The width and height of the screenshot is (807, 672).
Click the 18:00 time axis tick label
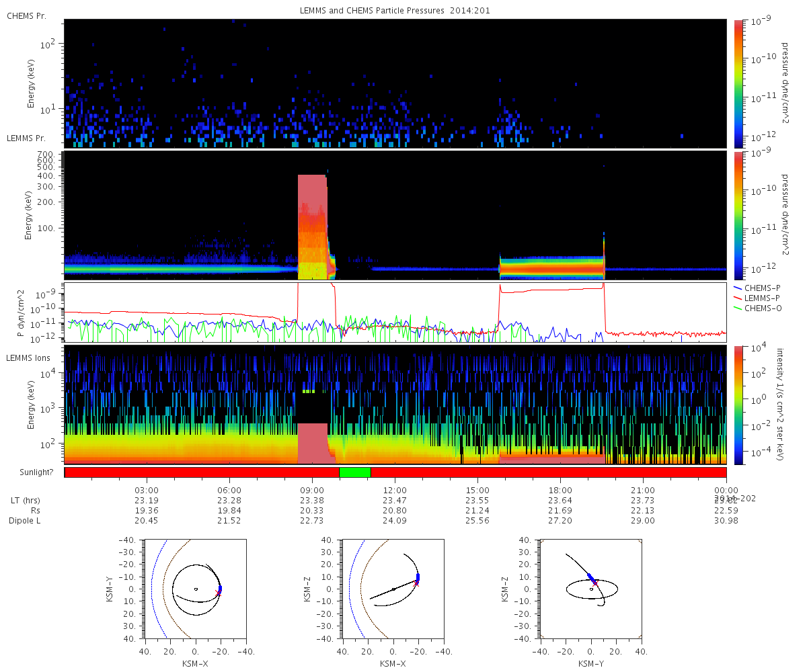pos(560,490)
